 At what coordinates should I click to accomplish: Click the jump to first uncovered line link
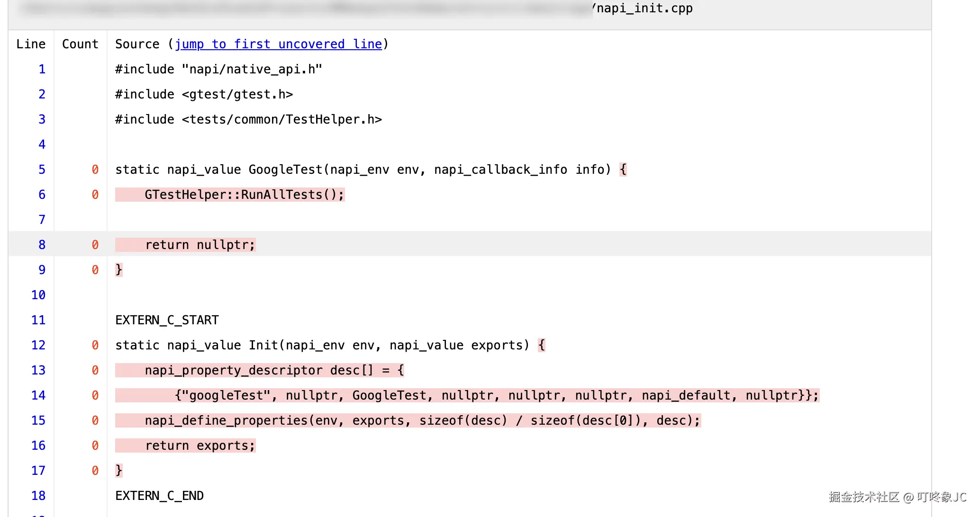279,44
